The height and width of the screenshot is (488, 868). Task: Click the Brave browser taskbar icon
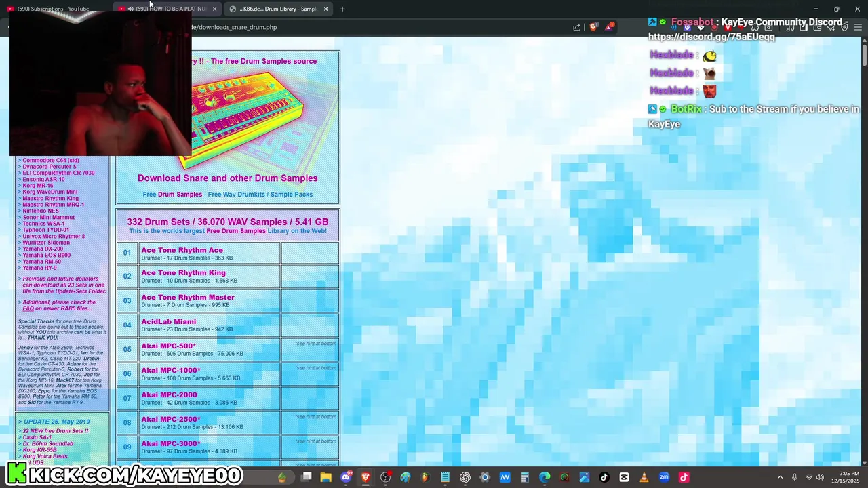pos(366,477)
